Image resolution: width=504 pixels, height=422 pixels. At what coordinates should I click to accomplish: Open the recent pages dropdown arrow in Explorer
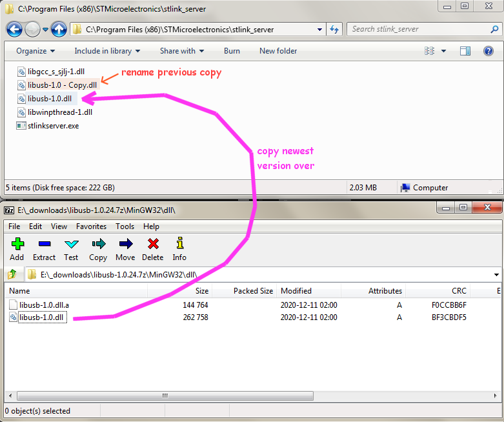[46, 30]
